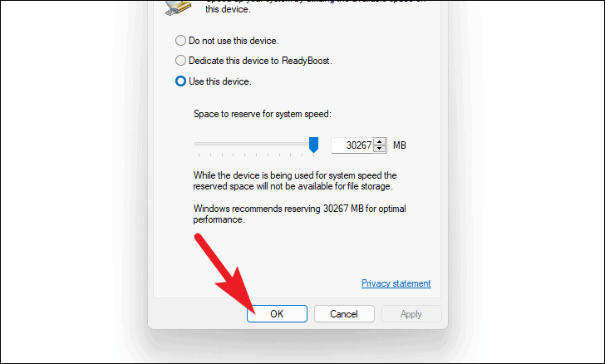Click the far left end of the slider track
The height and width of the screenshot is (364, 605).
[196, 144]
